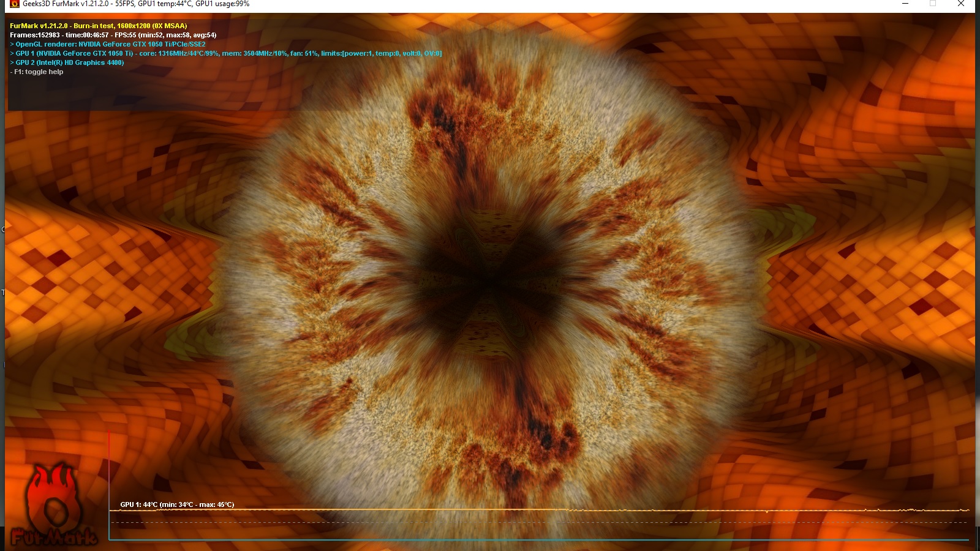Click the GPU 1 GeForce GTX 1050 Ti line

(225, 53)
